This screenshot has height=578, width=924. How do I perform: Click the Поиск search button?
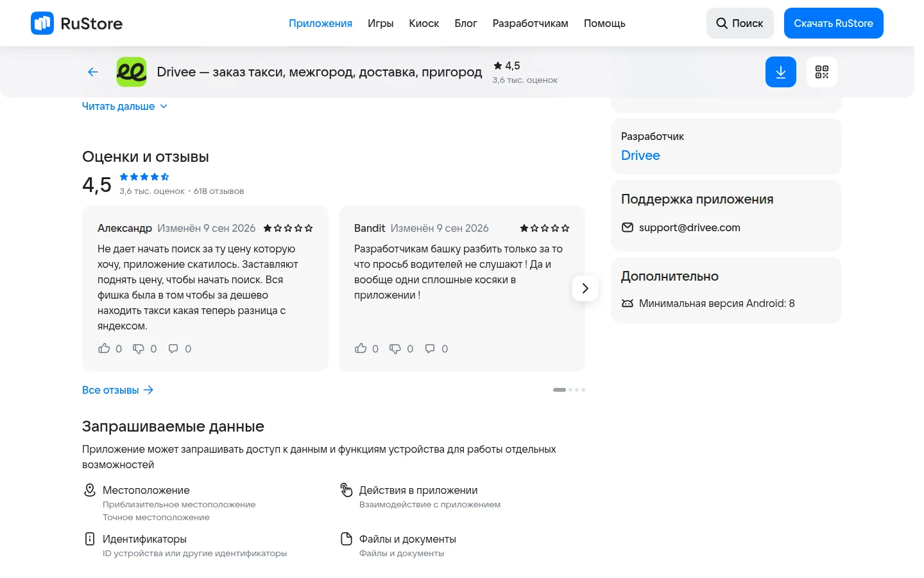740,23
